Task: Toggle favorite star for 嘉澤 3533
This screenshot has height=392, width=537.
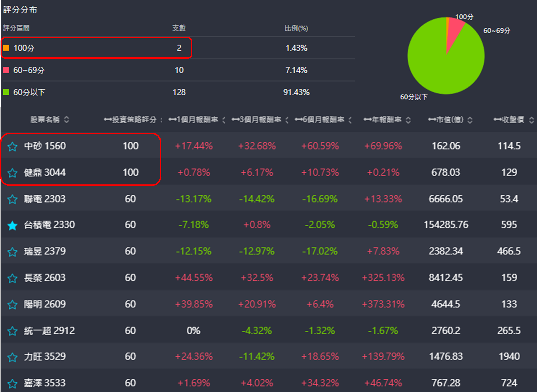Action: pyautogui.click(x=12, y=383)
